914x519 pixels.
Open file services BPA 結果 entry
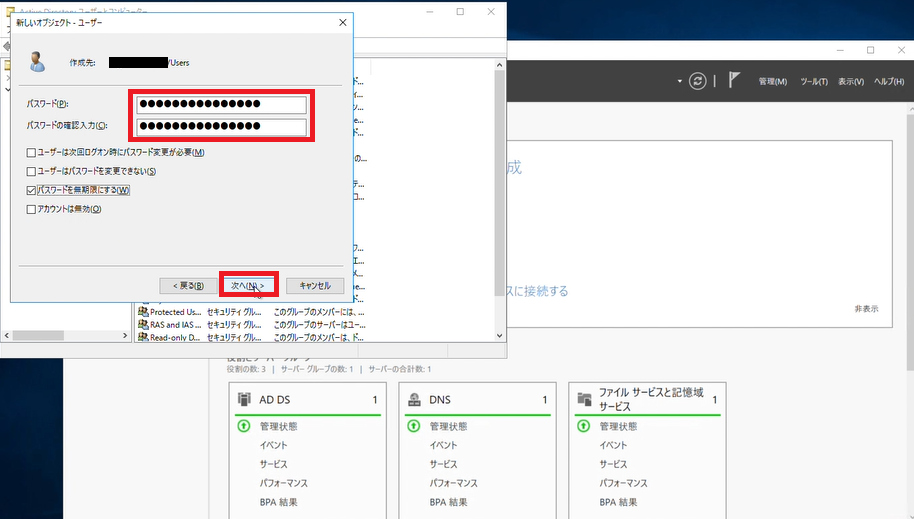pos(618,502)
